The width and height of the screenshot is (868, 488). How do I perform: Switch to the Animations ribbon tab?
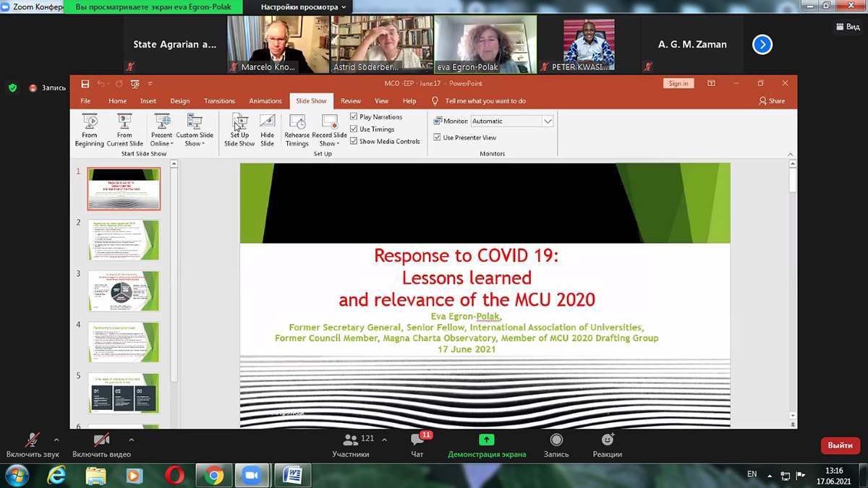pyautogui.click(x=265, y=101)
